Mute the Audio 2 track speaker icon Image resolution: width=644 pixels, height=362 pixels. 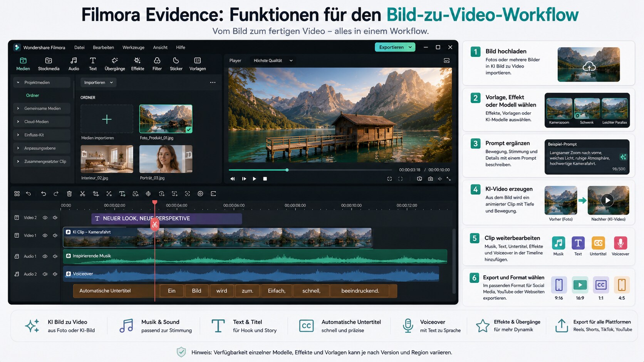click(x=55, y=274)
